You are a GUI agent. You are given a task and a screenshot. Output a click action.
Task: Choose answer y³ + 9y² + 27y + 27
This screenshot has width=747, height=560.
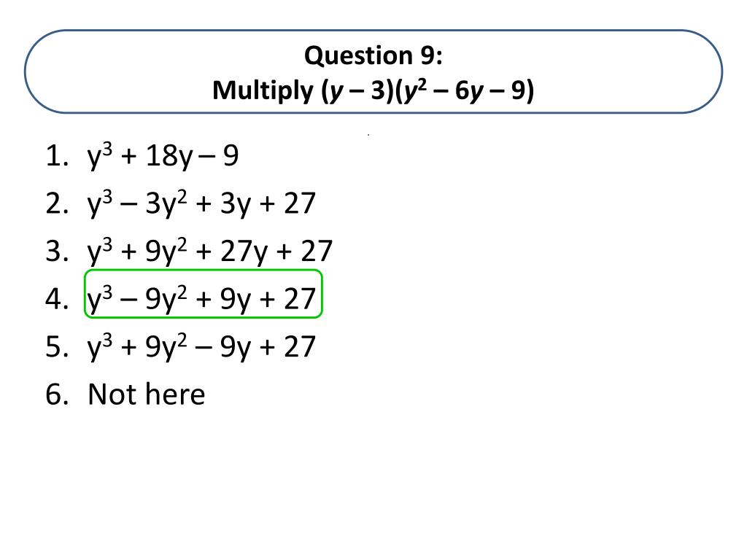209,252
